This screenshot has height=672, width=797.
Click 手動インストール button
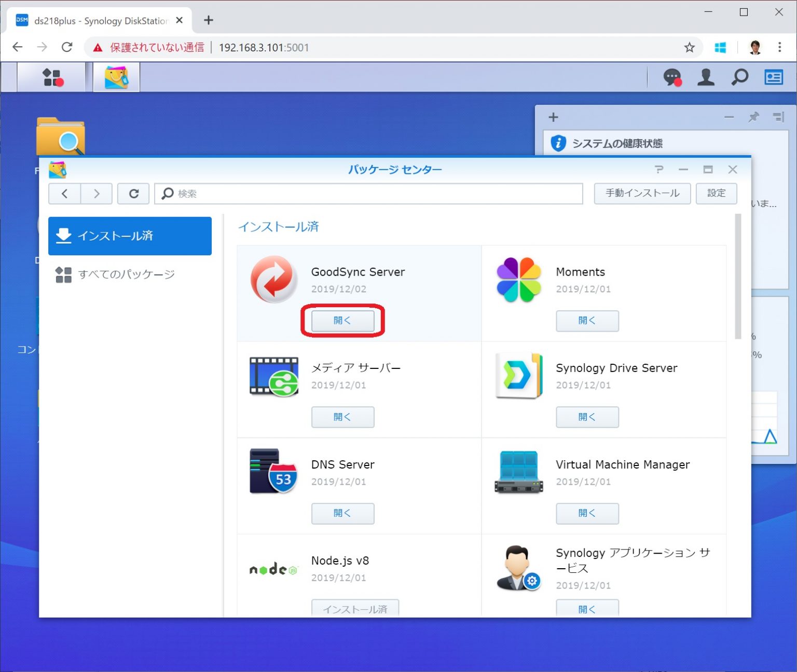pyautogui.click(x=642, y=194)
